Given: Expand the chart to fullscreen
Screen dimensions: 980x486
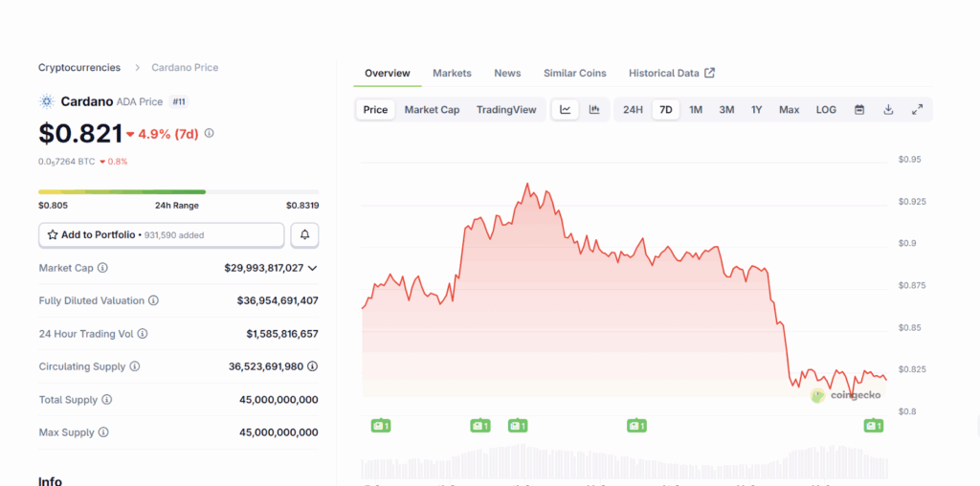Looking at the screenshot, I should coord(917,110).
